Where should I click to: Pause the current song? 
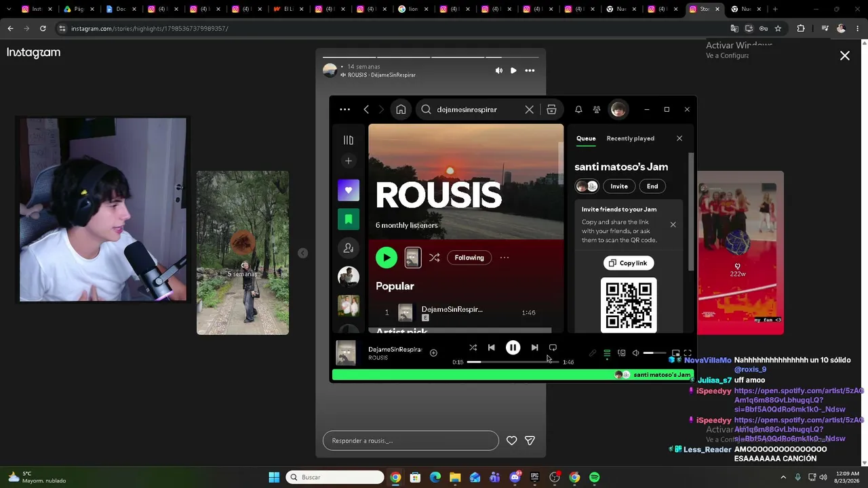click(513, 348)
